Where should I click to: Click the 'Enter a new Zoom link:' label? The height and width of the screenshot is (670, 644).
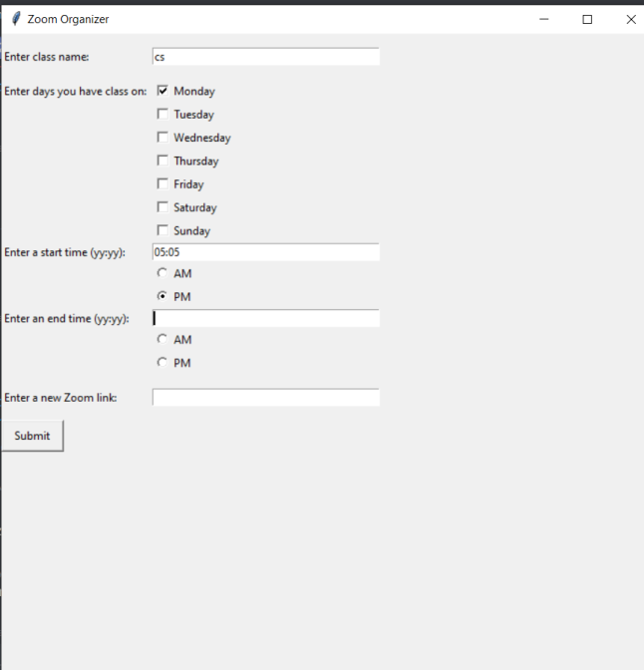tap(60, 398)
